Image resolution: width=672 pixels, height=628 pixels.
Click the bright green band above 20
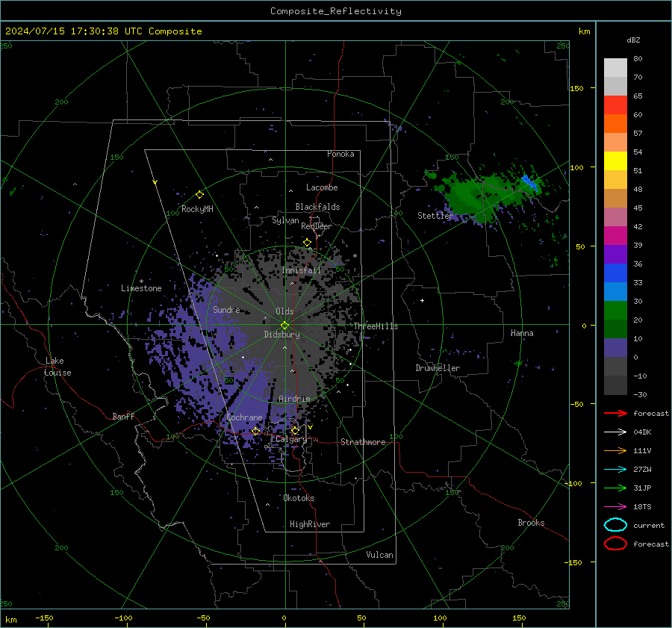[615, 311]
